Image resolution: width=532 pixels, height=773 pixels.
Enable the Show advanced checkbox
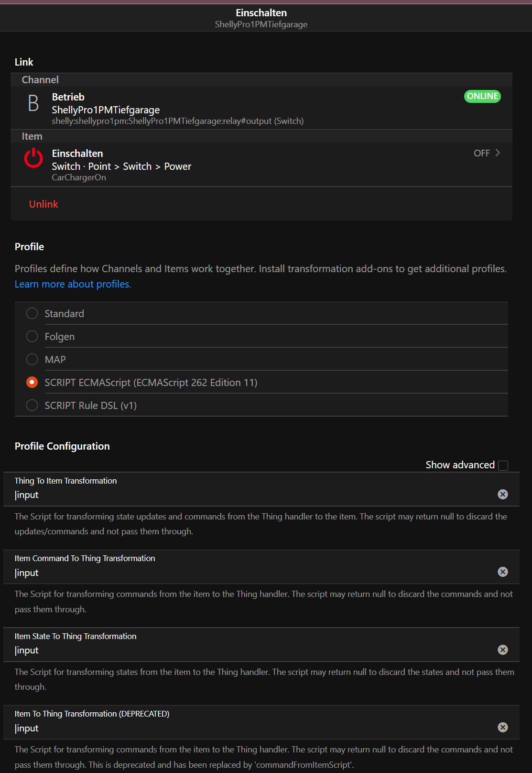(x=503, y=465)
